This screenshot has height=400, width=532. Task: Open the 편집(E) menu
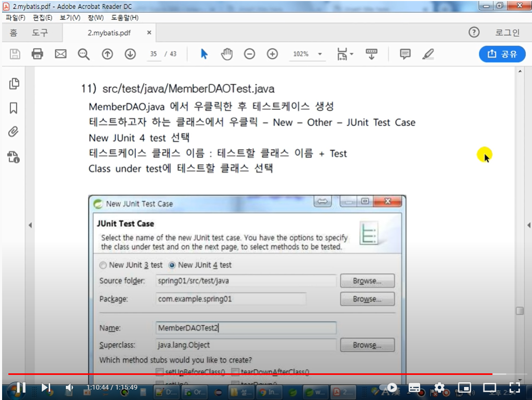coord(42,18)
